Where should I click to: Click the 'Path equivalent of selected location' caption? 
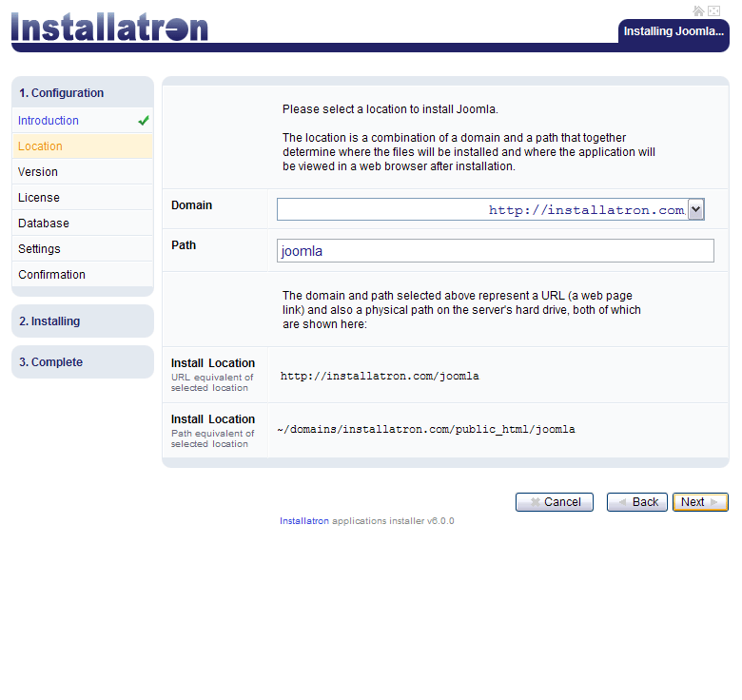point(212,438)
